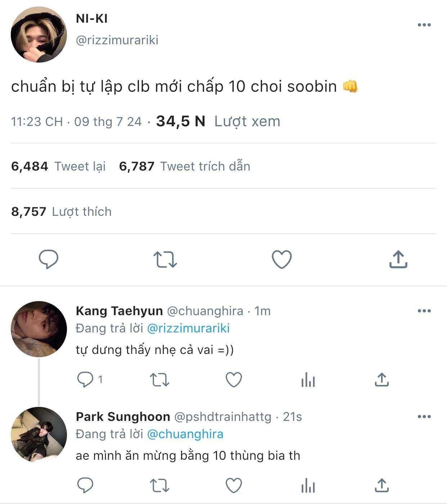View analytics on Park Sunghoon's reply

(308, 485)
